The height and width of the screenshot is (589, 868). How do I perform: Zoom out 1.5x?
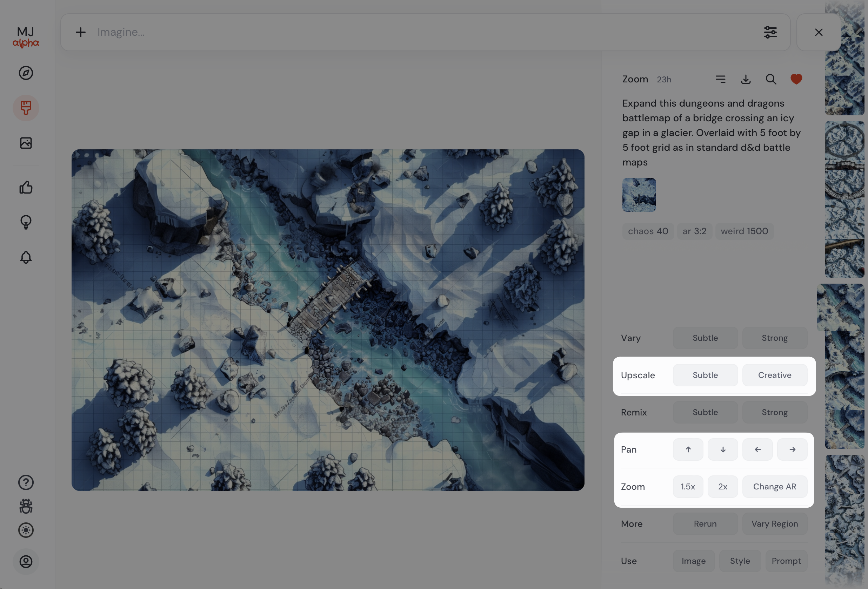point(688,487)
